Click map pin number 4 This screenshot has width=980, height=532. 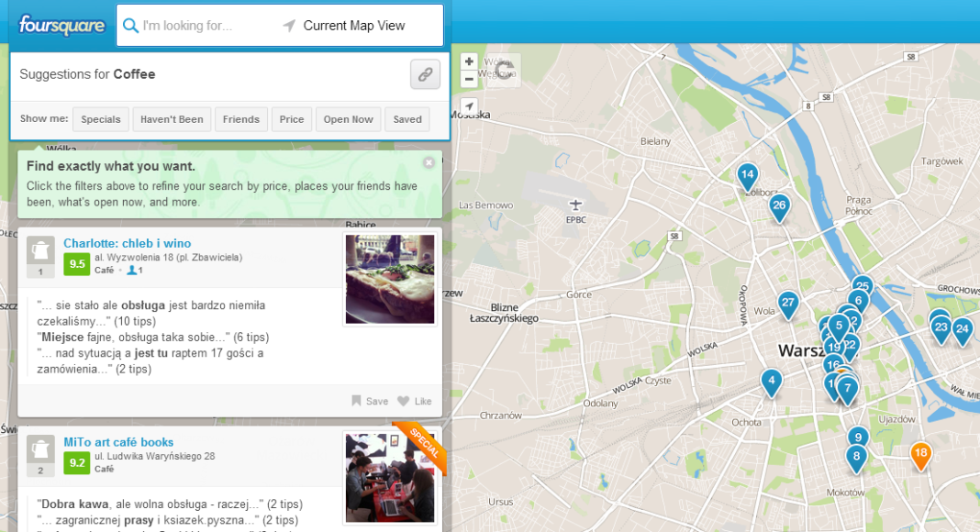pos(772,382)
